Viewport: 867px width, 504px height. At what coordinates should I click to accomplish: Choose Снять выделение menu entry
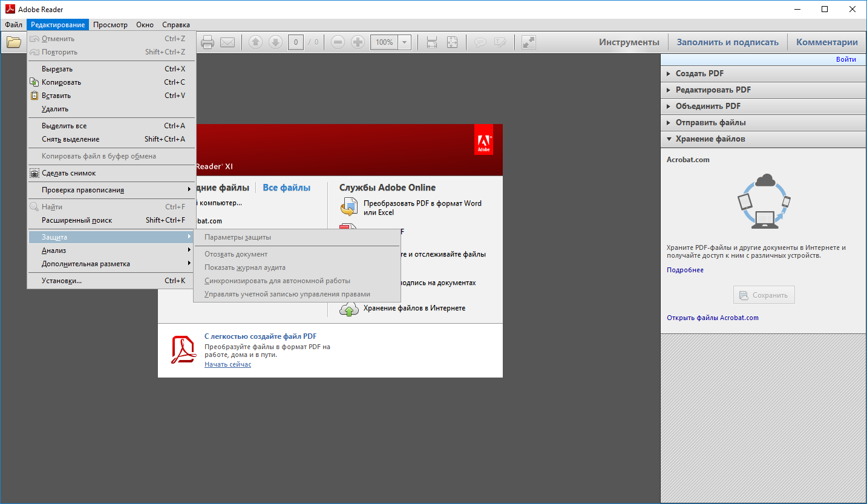click(x=111, y=139)
